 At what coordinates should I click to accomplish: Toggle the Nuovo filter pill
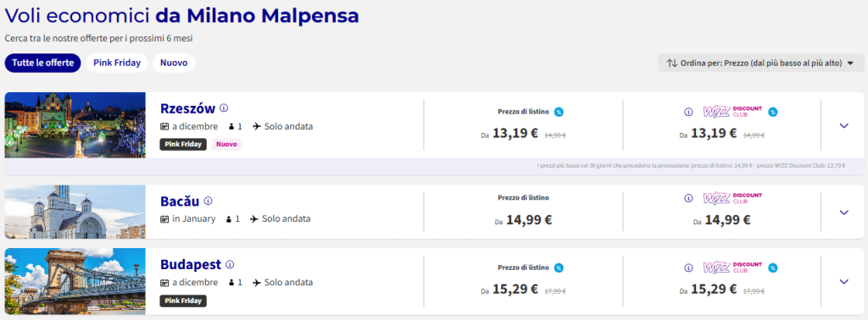click(x=174, y=63)
